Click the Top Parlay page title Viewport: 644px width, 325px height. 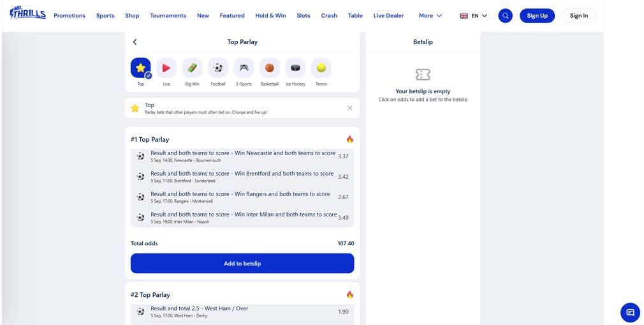tap(242, 42)
